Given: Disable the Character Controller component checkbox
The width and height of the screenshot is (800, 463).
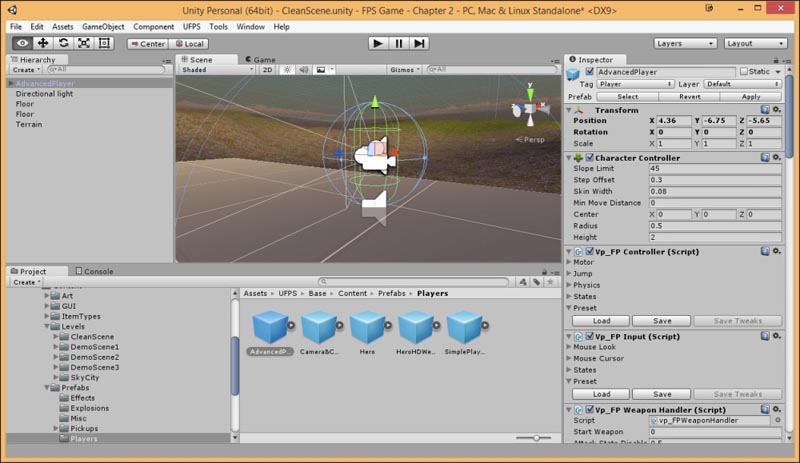Looking at the screenshot, I should click(589, 158).
